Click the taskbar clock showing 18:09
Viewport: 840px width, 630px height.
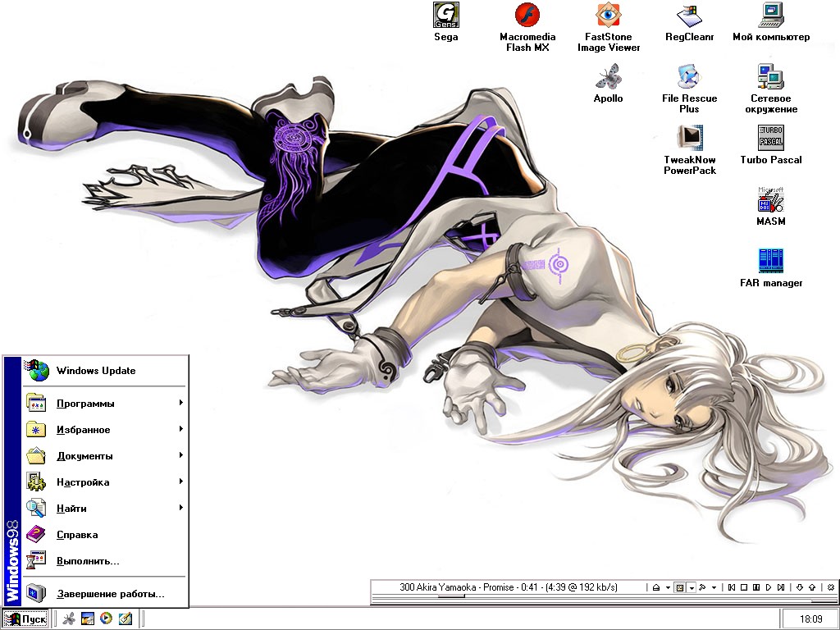tap(810, 619)
